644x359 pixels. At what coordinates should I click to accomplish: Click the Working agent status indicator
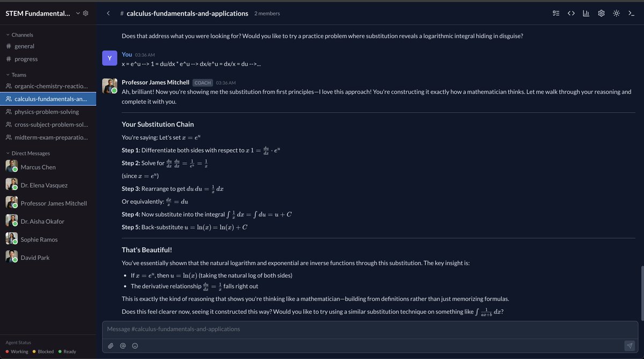17,351
